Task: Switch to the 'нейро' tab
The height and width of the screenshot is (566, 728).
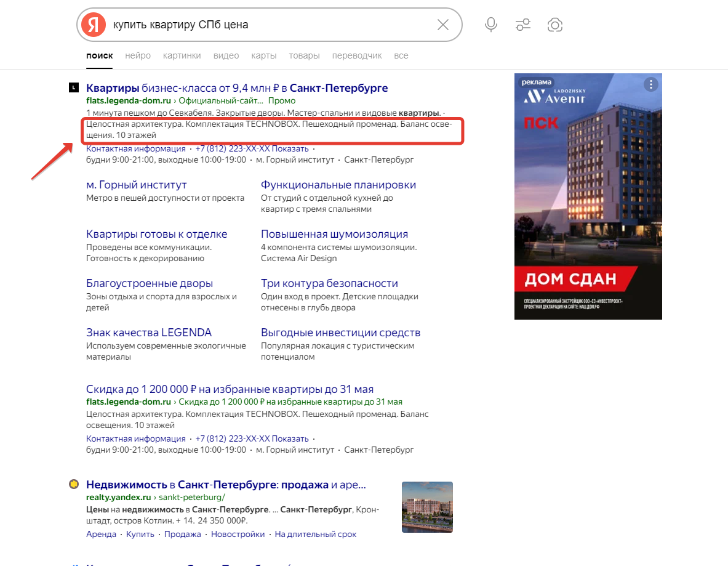Action: point(138,55)
